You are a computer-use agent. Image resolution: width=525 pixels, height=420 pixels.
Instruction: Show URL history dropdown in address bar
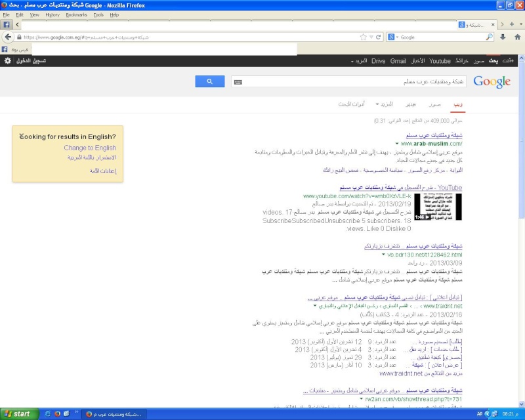371,37
